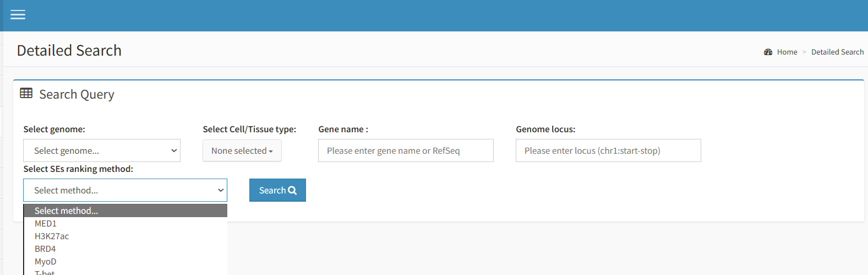Click the table icon beside Search Query
This screenshot has width=868, height=275.
(26, 93)
